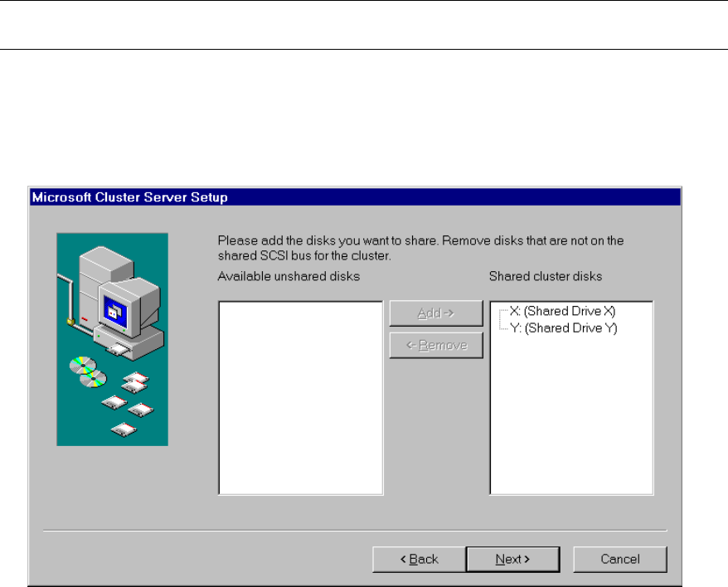Click the Available unshared disks list box

301,398
